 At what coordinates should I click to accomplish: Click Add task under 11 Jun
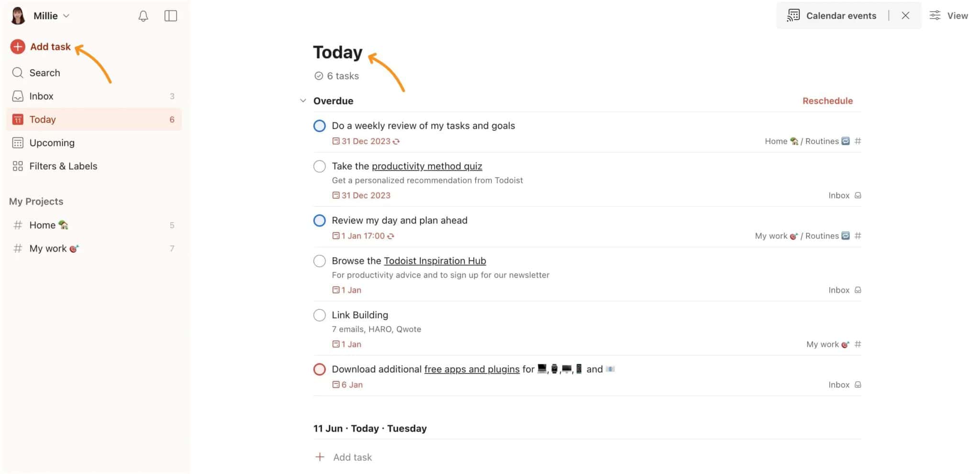tap(353, 457)
